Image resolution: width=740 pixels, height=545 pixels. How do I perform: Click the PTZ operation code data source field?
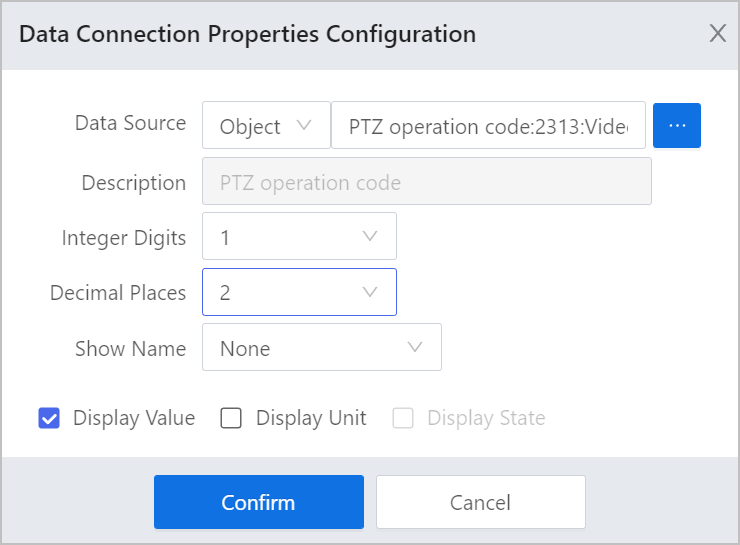click(x=488, y=126)
